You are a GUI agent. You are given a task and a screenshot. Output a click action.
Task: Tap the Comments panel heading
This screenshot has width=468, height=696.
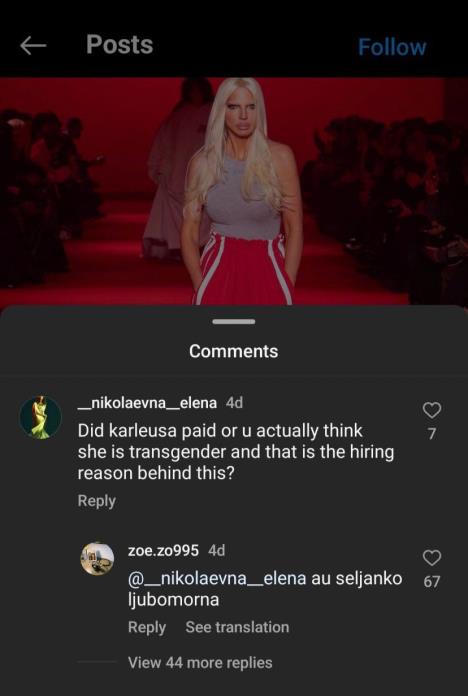click(x=234, y=351)
